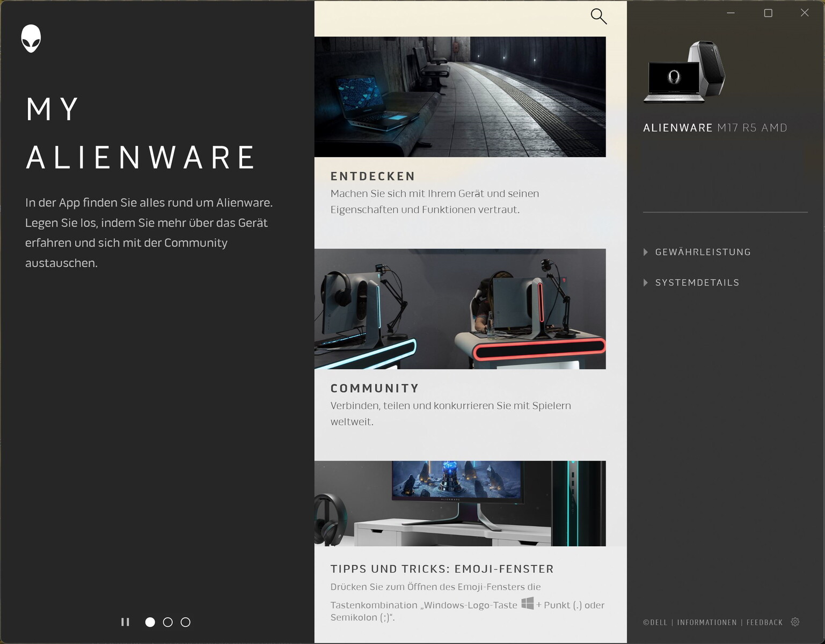Open search with the magnifier icon
This screenshot has height=644, width=825.
(x=598, y=16)
